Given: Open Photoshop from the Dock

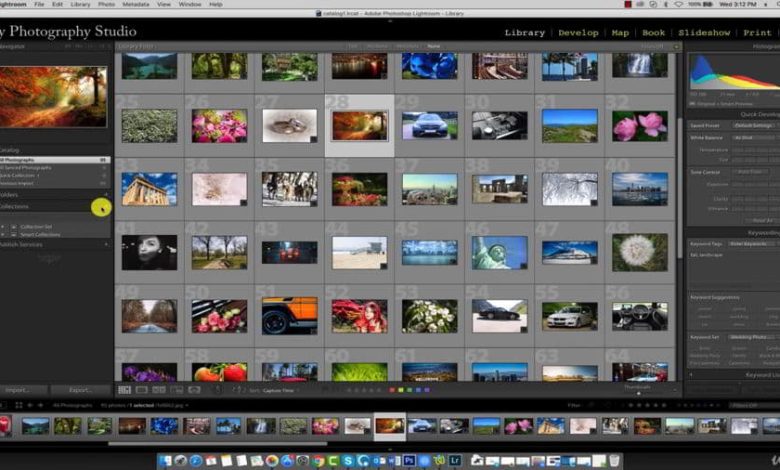Looking at the screenshot, I should 409,461.
